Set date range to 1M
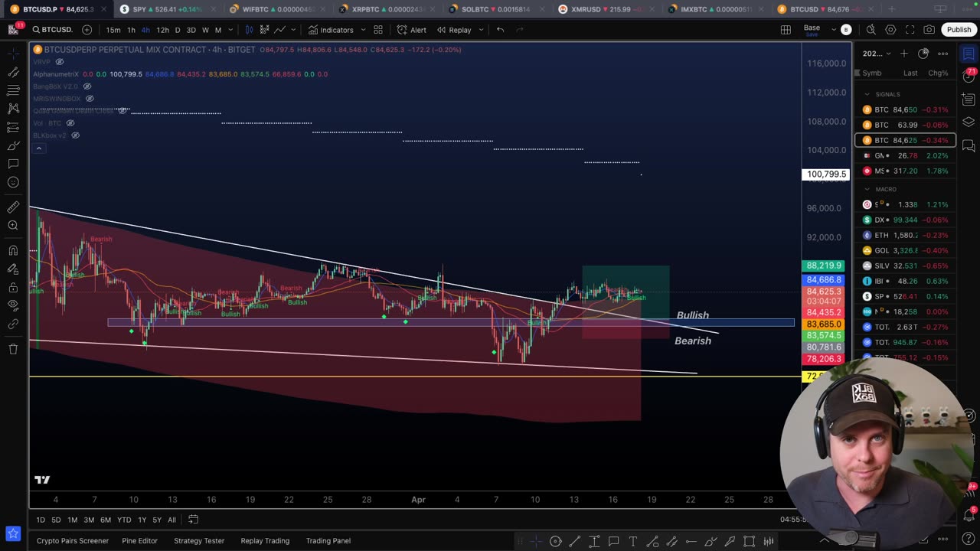 pos(72,520)
